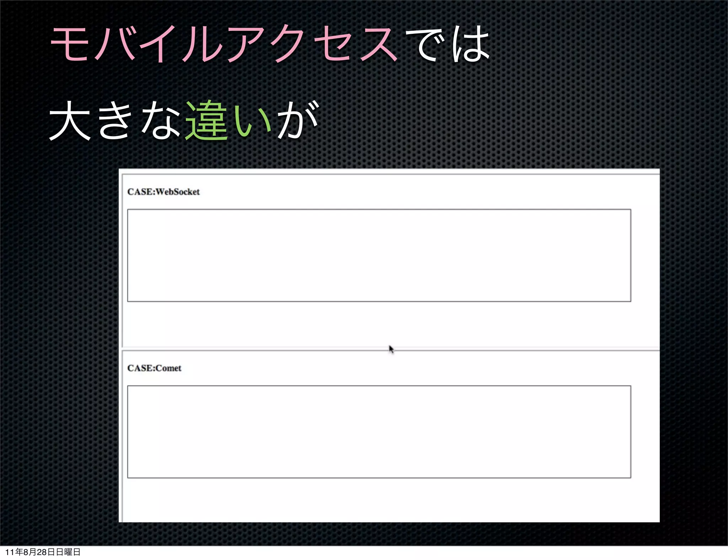The image size is (728, 560).
Task: Click inside the WebSocket empty text box
Action: coord(379,255)
